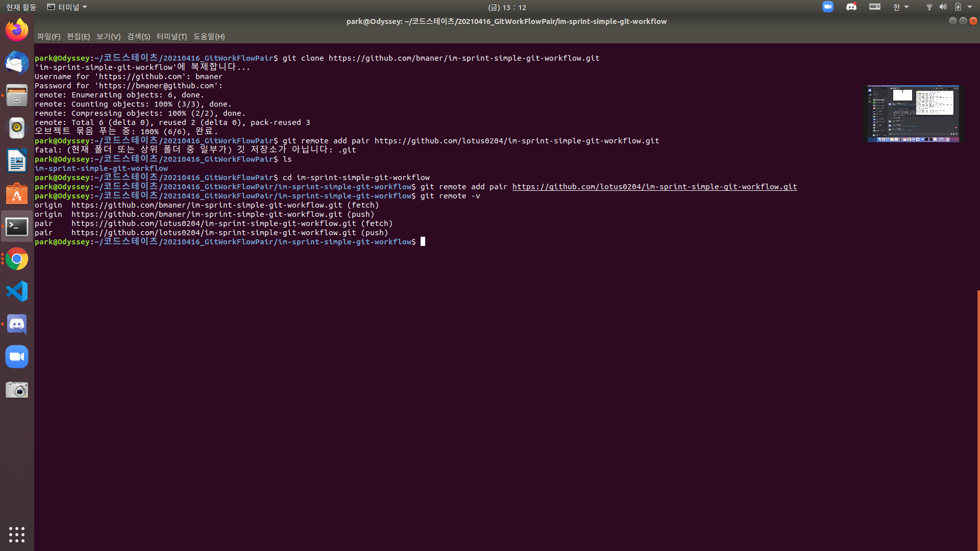Click the Zoom tray icon in top bar
Screen dimensions: 980x551
[828, 7]
